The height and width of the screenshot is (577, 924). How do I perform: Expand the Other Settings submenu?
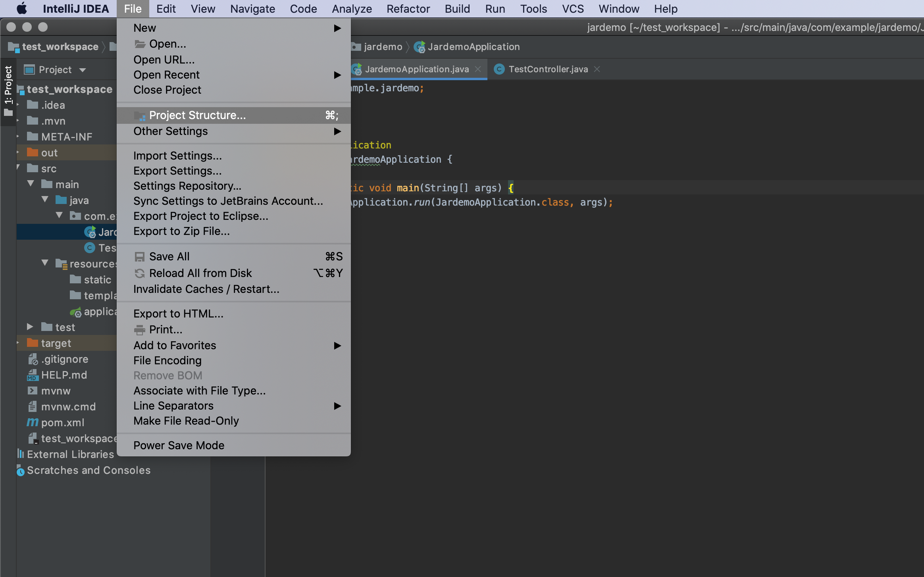click(x=234, y=131)
